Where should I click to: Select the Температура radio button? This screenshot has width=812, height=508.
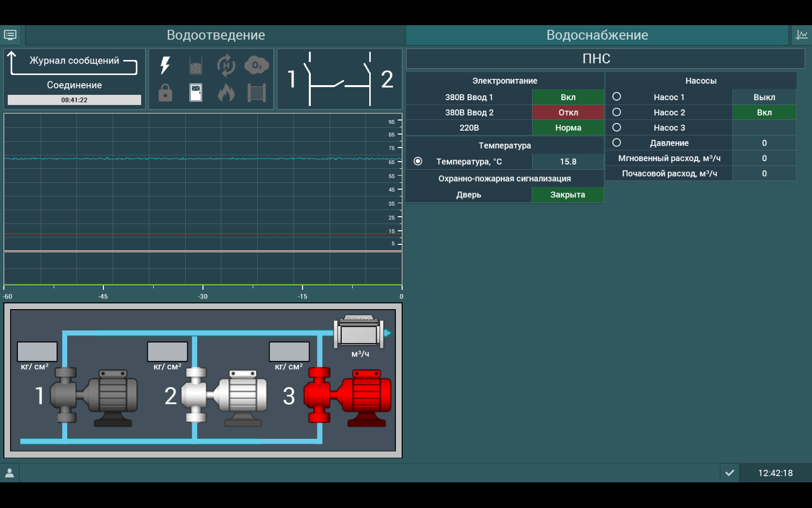pyautogui.click(x=418, y=161)
